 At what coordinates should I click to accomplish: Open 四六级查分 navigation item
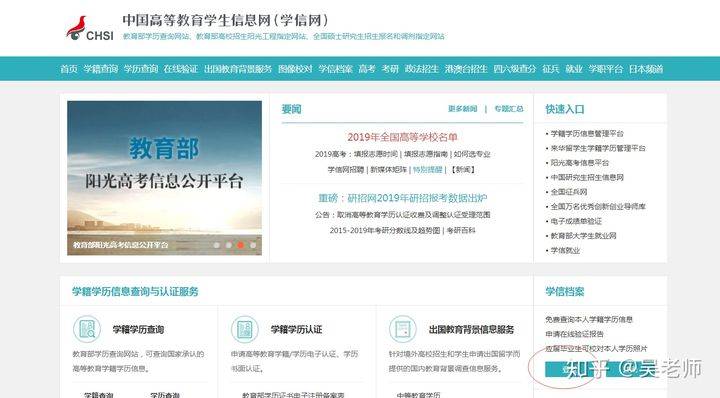515,69
